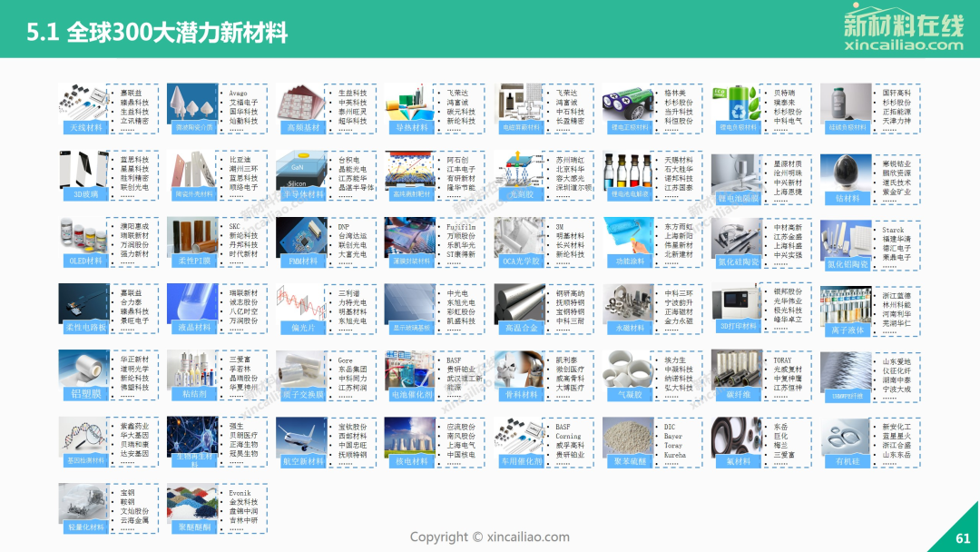980x552 pixels.
Task: Click the Copyright xincailiao.com footer text
Action: pyautogui.click(x=490, y=537)
